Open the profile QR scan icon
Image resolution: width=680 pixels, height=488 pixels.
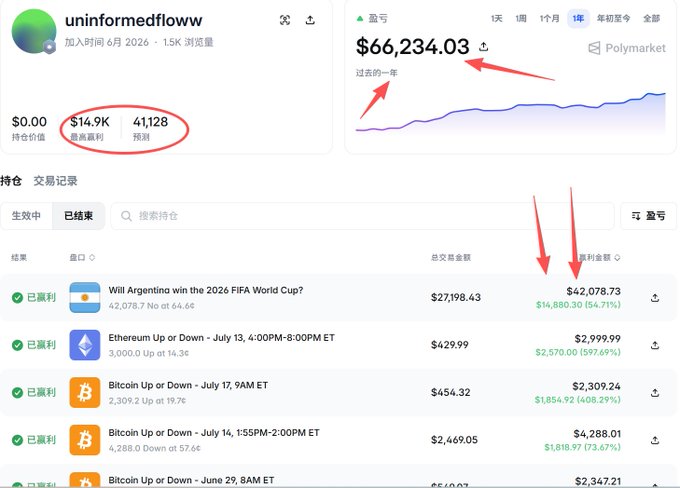point(284,20)
